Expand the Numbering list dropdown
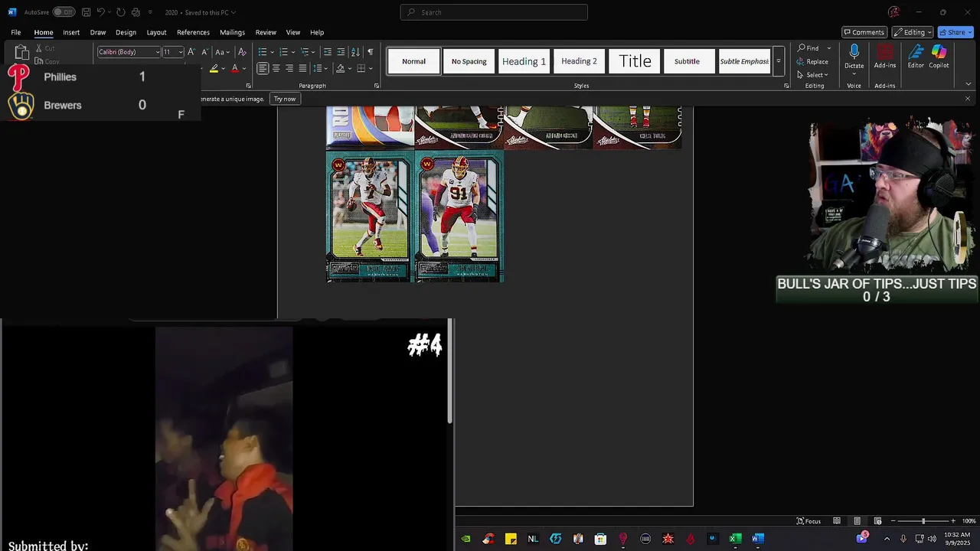The width and height of the screenshot is (980, 551). [292, 52]
